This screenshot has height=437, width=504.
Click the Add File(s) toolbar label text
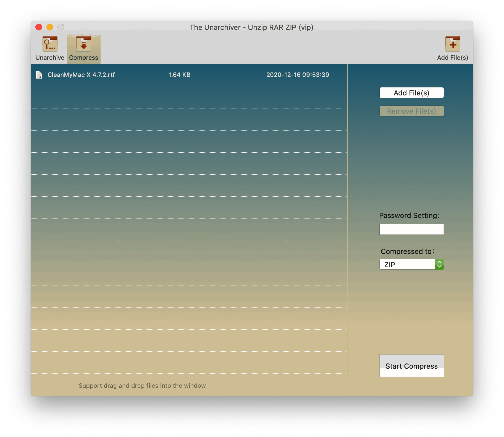(453, 58)
